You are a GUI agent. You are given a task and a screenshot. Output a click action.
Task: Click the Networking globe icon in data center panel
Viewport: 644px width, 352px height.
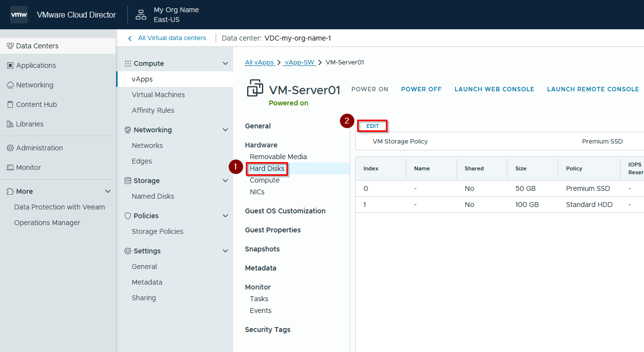pos(128,130)
